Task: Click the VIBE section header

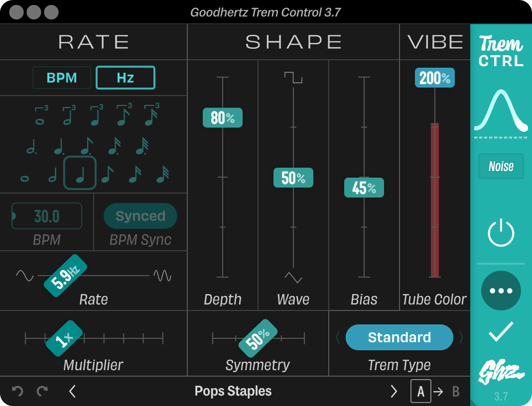Action: tap(435, 42)
